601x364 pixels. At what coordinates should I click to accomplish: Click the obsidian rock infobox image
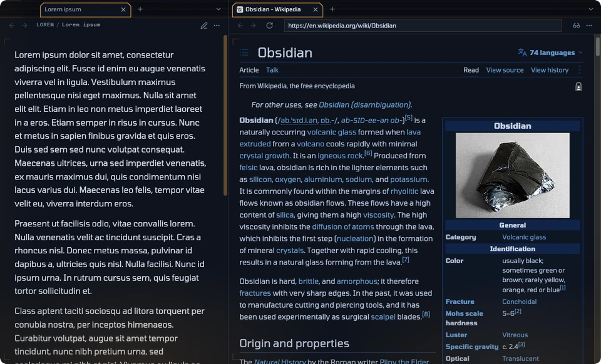[513, 175]
